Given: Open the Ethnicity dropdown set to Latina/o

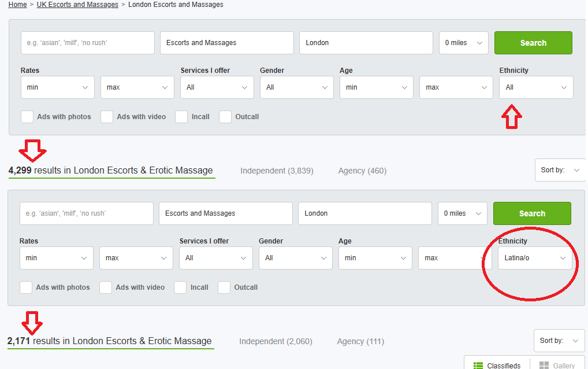Looking at the screenshot, I should (535, 258).
